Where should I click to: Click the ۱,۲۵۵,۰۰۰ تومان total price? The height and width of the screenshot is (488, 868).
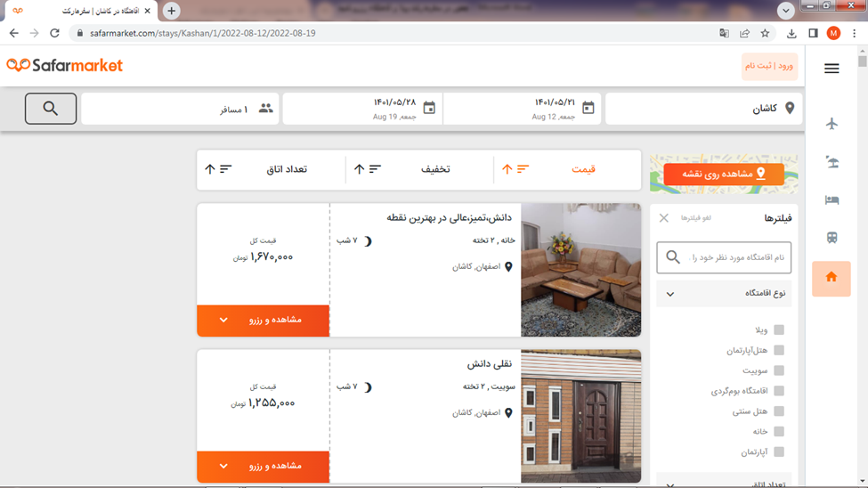[263, 403]
